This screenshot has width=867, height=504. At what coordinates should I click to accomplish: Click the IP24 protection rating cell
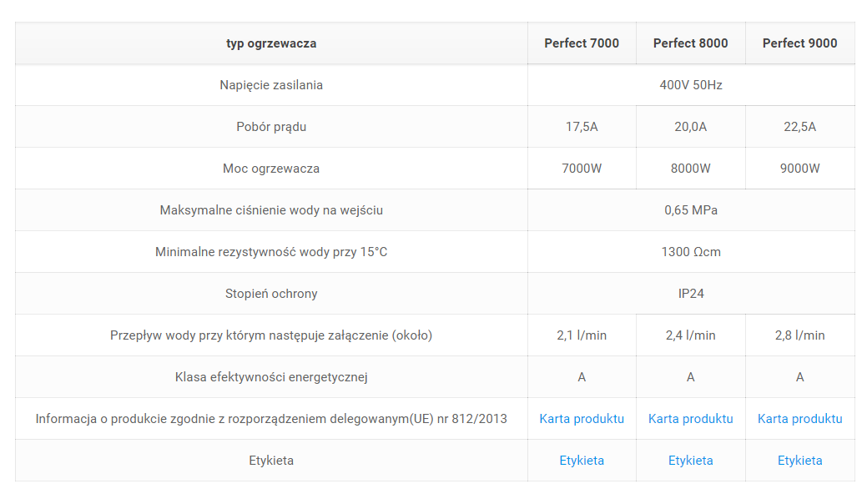pos(691,294)
